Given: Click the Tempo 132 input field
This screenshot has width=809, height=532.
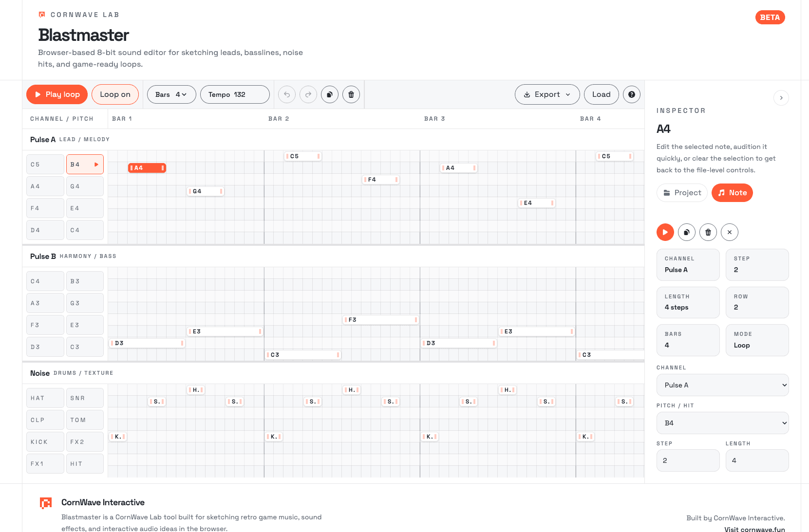Looking at the screenshot, I should [x=235, y=94].
